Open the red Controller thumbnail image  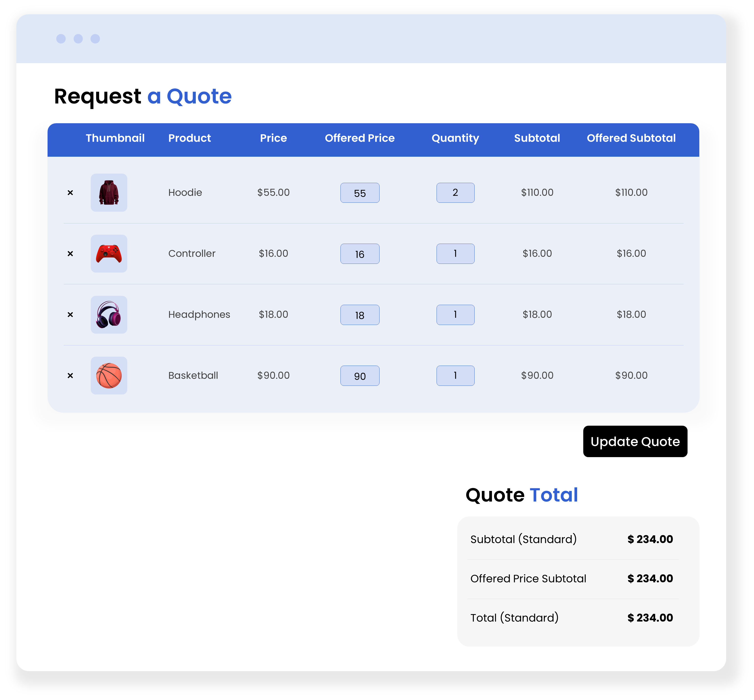pyautogui.click(x=109, y=253)
